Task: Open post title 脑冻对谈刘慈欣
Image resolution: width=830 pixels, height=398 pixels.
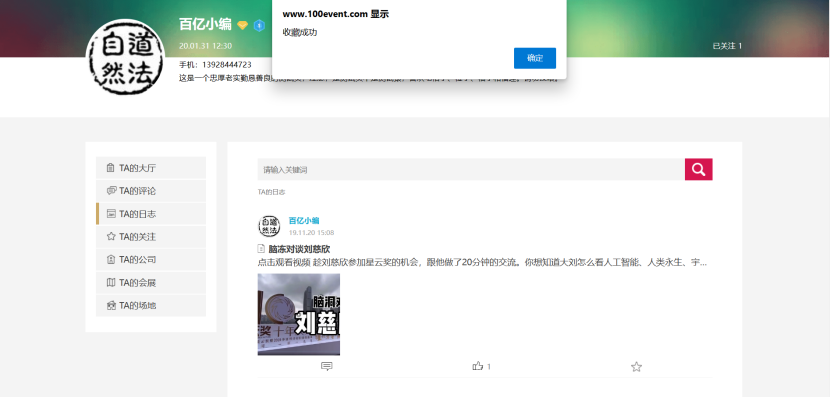Action: pyautogui.click(x=299, y=249)
